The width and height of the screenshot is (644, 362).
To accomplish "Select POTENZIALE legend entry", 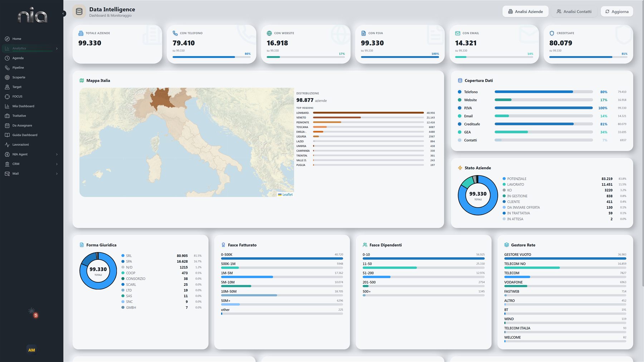I will [x=564, y=179].
